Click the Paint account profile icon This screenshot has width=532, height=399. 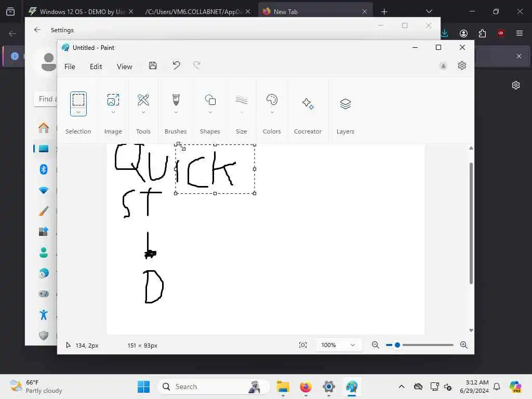443,66
